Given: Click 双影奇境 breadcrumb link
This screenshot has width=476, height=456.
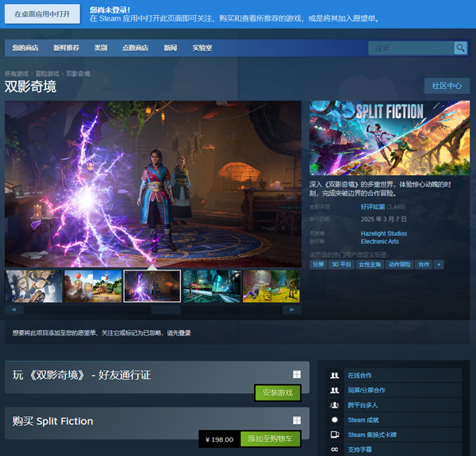Looking at the screenshot, I should [78, 74].
